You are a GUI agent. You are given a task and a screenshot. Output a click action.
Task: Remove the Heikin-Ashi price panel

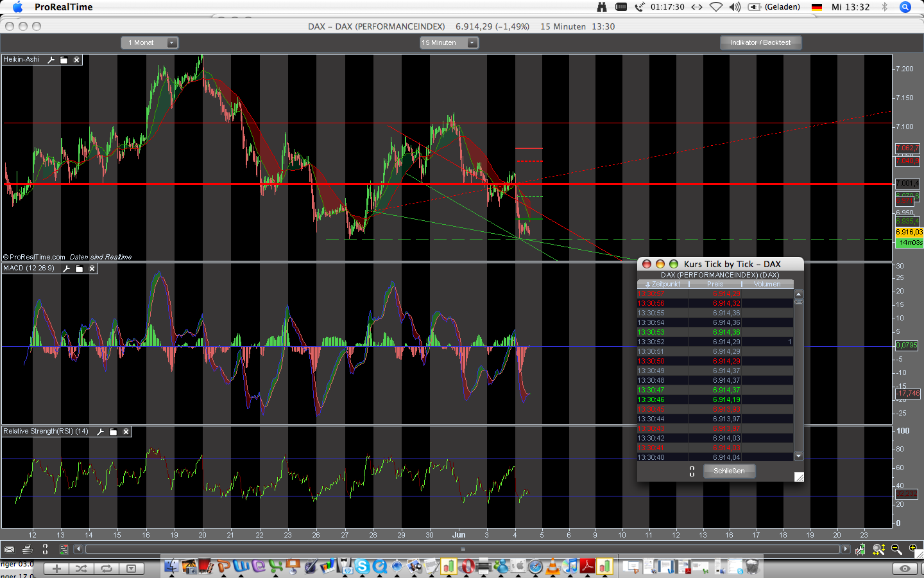tap(76, 60)
